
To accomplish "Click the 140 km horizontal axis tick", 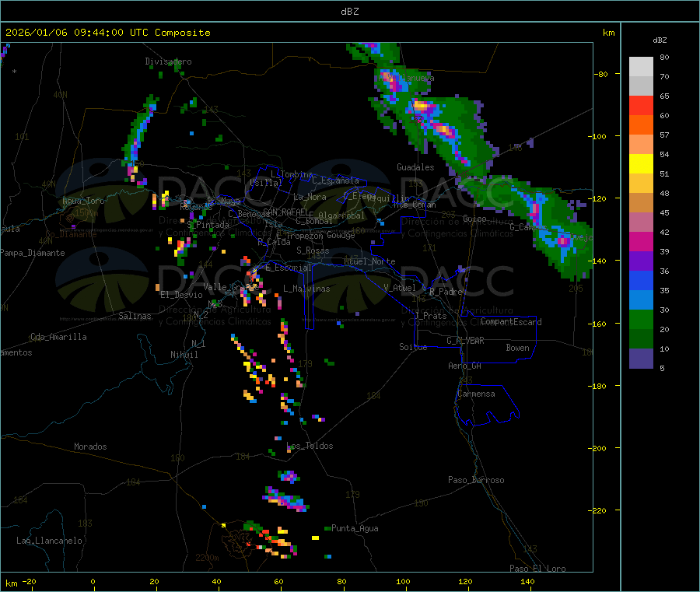I will (x=527, y=581).
